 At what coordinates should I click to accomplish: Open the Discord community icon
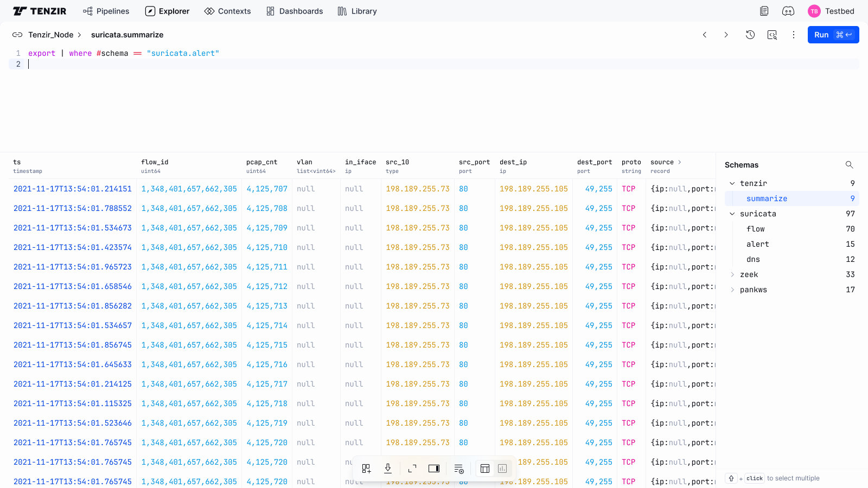point(788,11)
